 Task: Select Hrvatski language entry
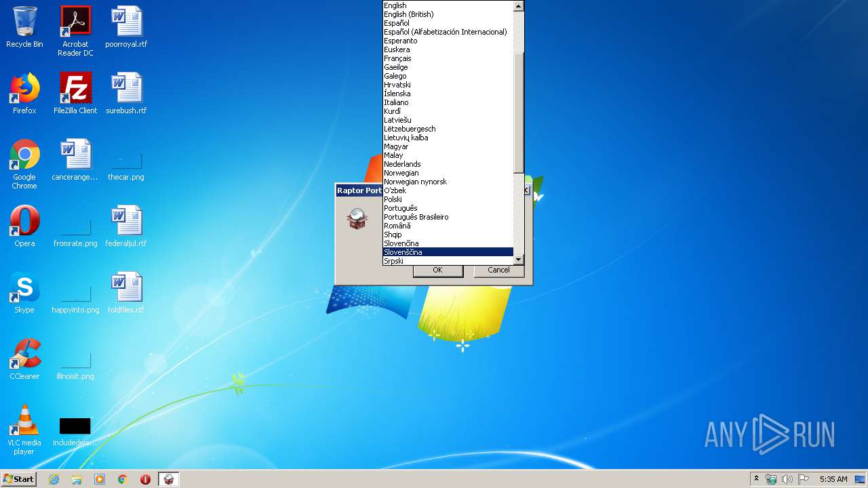[x=448, y=85]
